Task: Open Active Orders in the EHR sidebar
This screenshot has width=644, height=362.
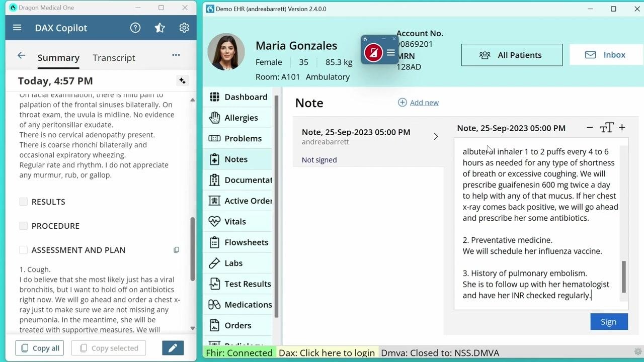Action: (x=239, y=201)
